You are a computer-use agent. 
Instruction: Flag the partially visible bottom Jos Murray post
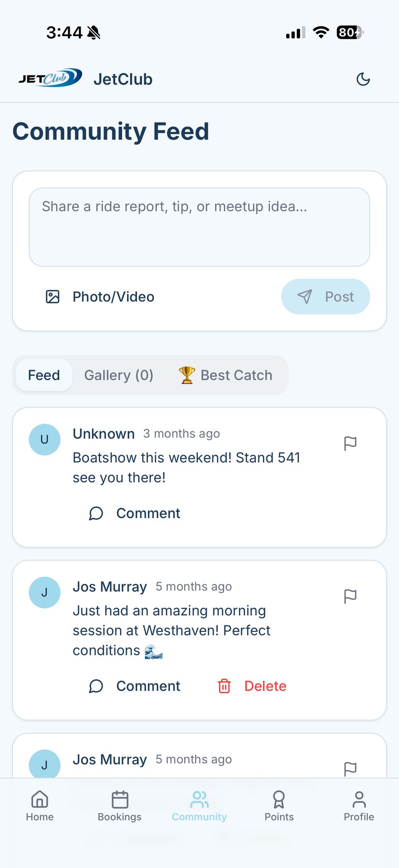coord(350,769)
